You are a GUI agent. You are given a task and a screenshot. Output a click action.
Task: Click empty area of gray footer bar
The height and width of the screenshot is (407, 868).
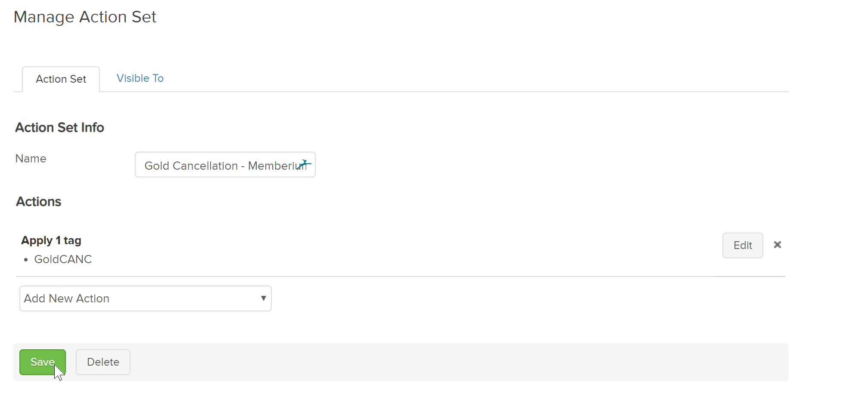(431, 362)
